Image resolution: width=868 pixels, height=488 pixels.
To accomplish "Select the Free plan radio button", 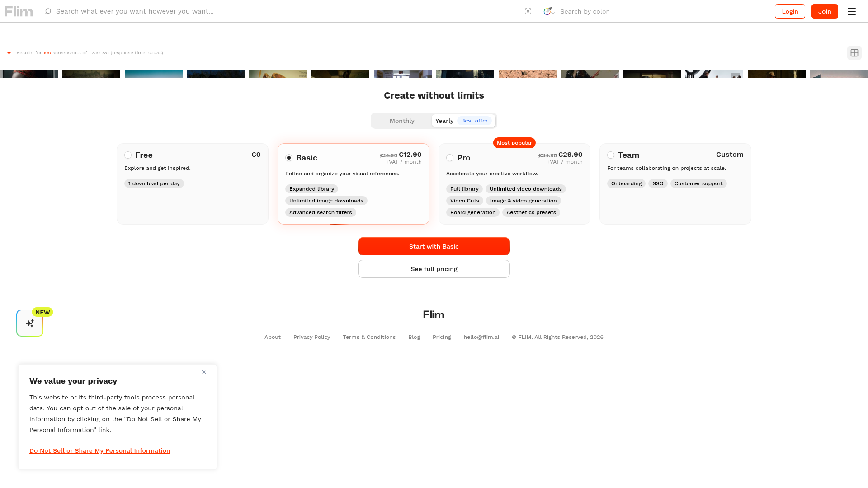I will 128,155.
